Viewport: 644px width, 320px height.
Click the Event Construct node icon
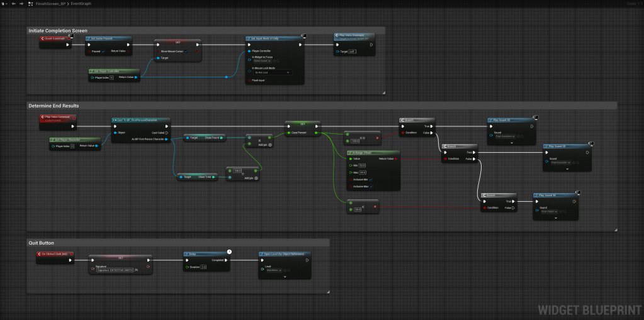[x=43, y=38]
